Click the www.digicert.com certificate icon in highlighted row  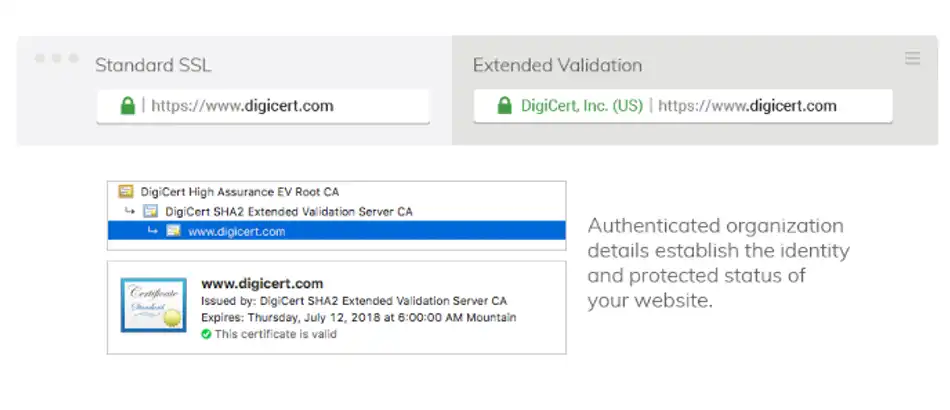pos(173,231)
